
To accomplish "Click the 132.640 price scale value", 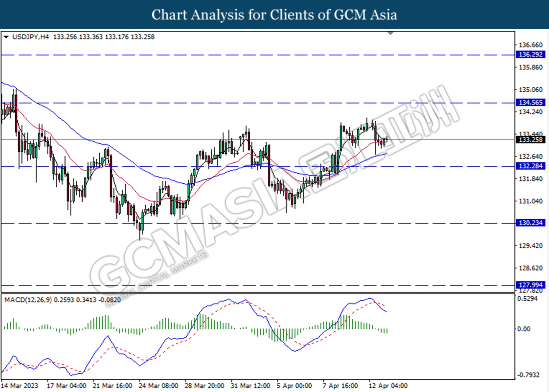I will [531, 156].
